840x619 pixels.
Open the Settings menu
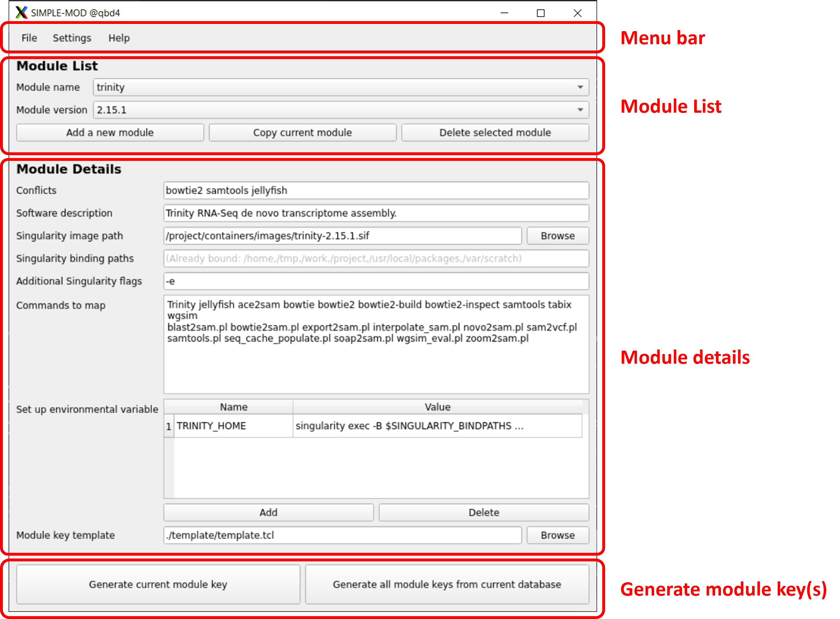click(x=72, y=38)
